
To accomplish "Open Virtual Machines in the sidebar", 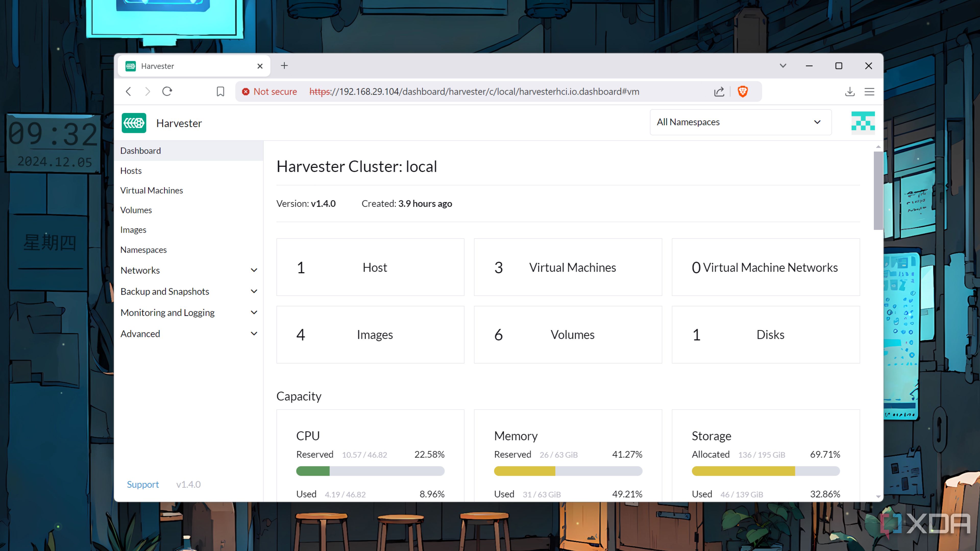I will point(151,190).
